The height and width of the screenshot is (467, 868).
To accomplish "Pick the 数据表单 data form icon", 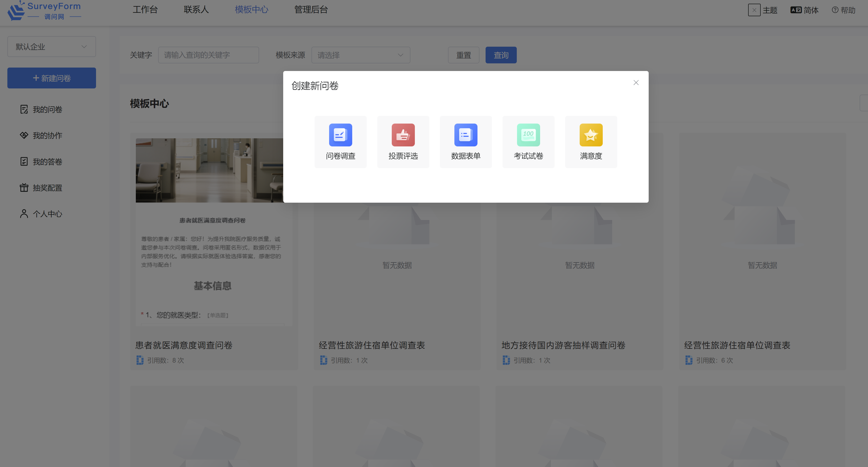I will 465,135.
